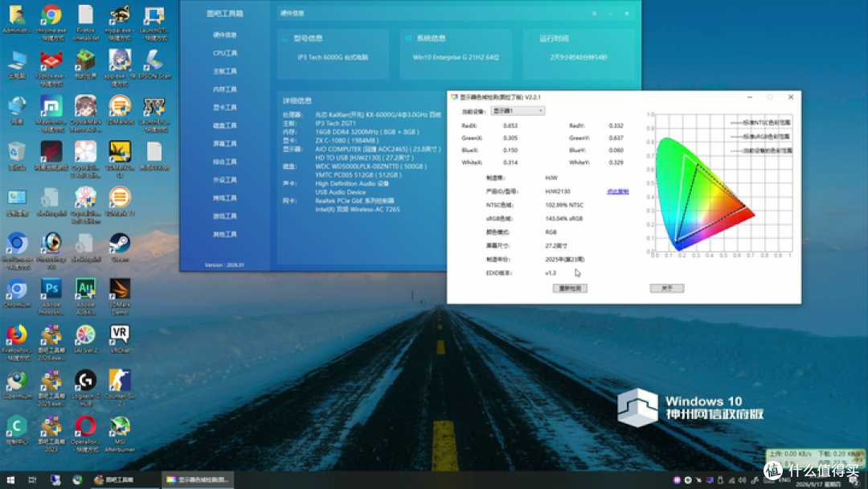Viewport: 868px width, 489px height.
Task: Open the r3dfox.exe shortcut
Action: pyautogui.click(x=51, y=68)
